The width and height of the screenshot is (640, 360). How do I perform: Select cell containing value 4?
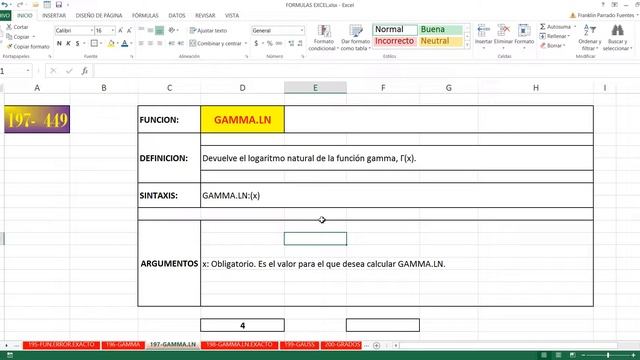[x=242, y=325]
